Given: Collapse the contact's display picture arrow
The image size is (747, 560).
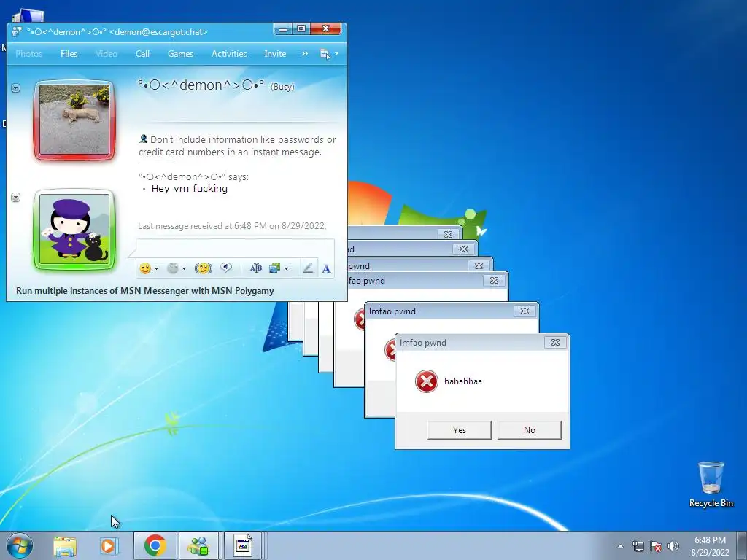Looking at the screenshot, I should coord(16,87).
